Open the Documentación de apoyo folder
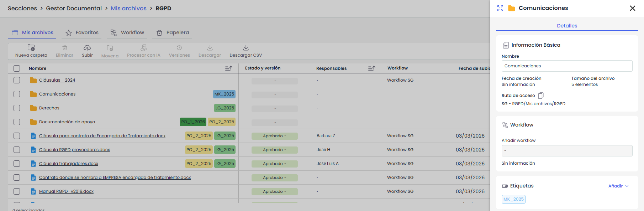 (67, 122)
